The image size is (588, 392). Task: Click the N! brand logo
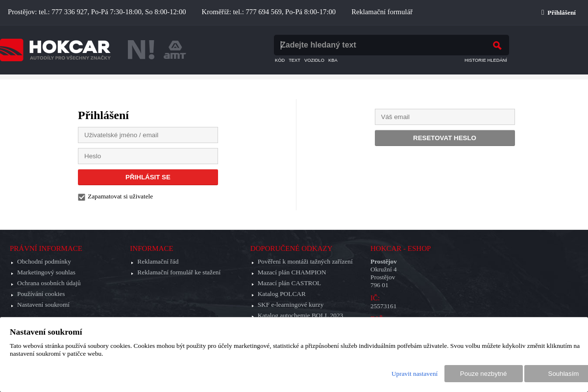[x=141, y=50]
